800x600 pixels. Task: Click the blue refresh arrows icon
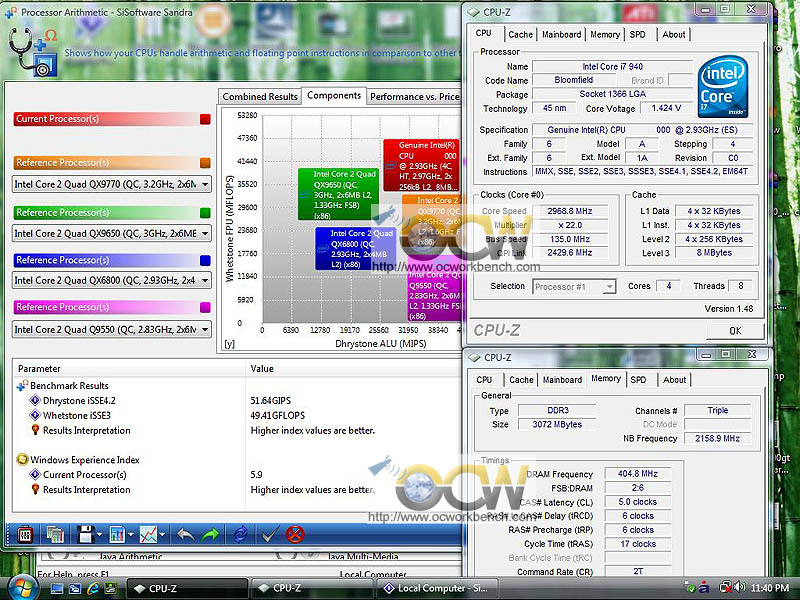click(x=240, y=535)
